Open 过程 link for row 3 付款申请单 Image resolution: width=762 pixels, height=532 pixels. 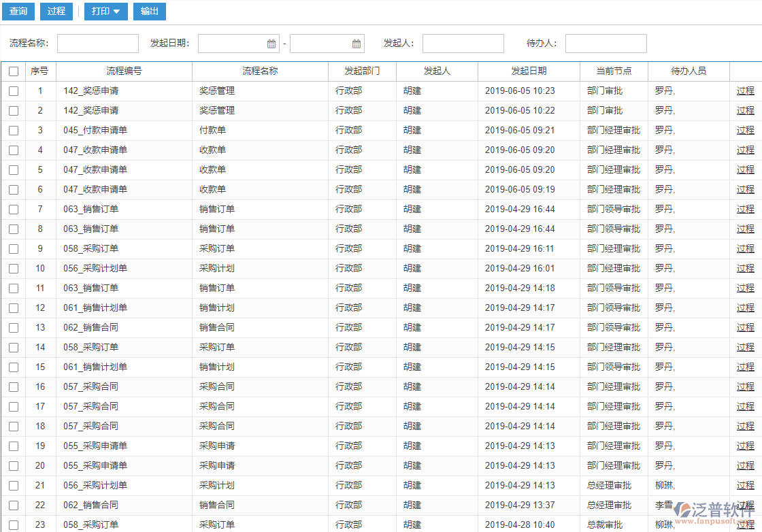[x=745, y=131]
